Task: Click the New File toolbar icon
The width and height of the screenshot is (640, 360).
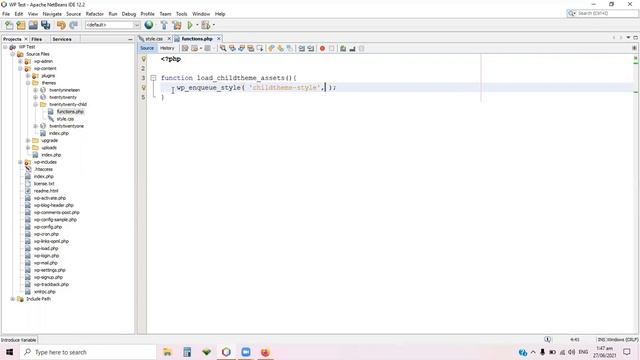Action: [9, 25]
